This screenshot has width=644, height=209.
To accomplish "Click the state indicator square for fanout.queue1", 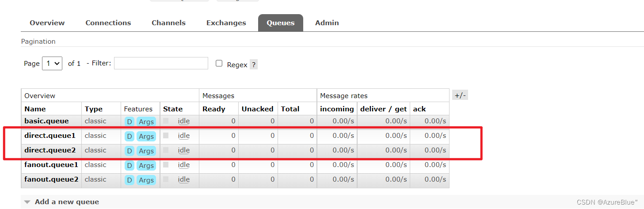I will click(166, 164).
